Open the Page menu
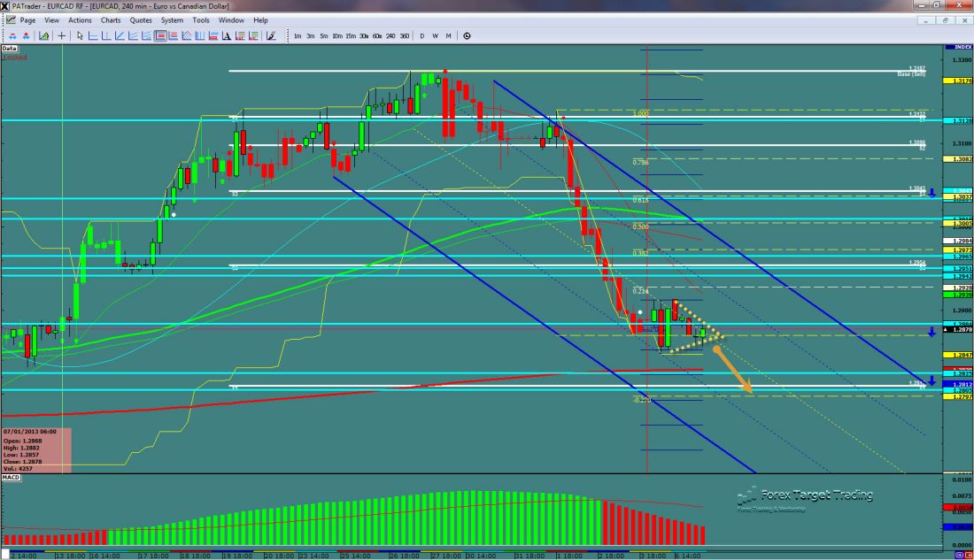974x560 pixels. pyautogui.click(x=27, y=19)
